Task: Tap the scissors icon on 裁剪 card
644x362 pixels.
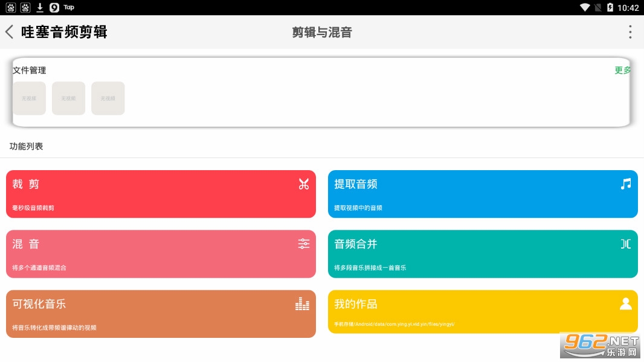Action: tap(303, 184)
